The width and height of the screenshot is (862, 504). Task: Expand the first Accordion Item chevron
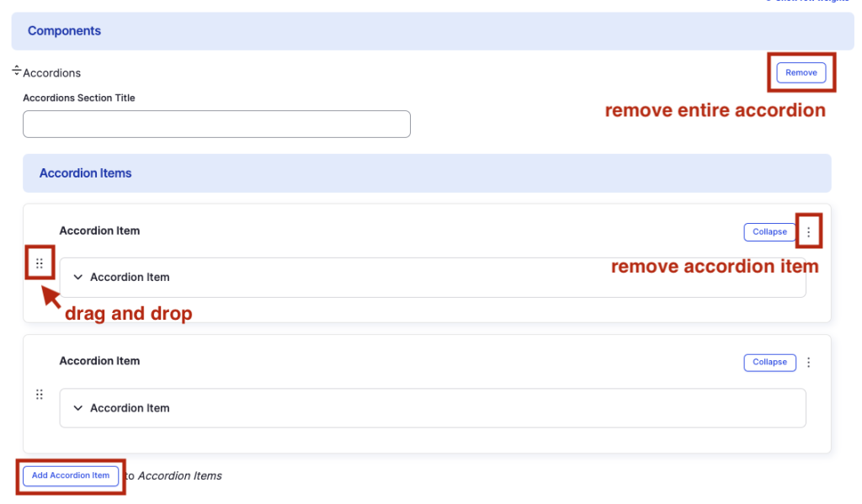point(78,277)
